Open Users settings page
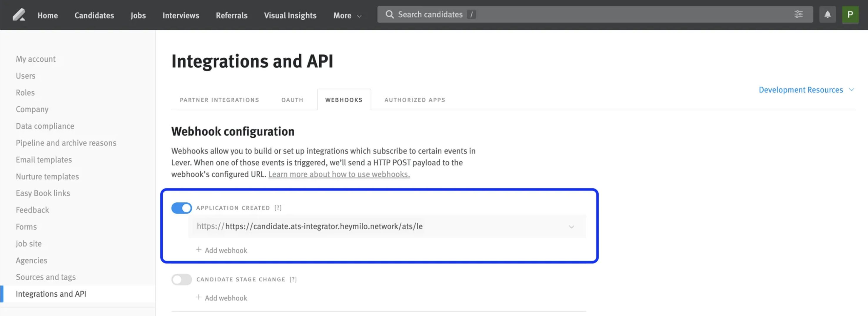This screenshot has height=316, width=868. pyautogui.click(x=26, y=76)
